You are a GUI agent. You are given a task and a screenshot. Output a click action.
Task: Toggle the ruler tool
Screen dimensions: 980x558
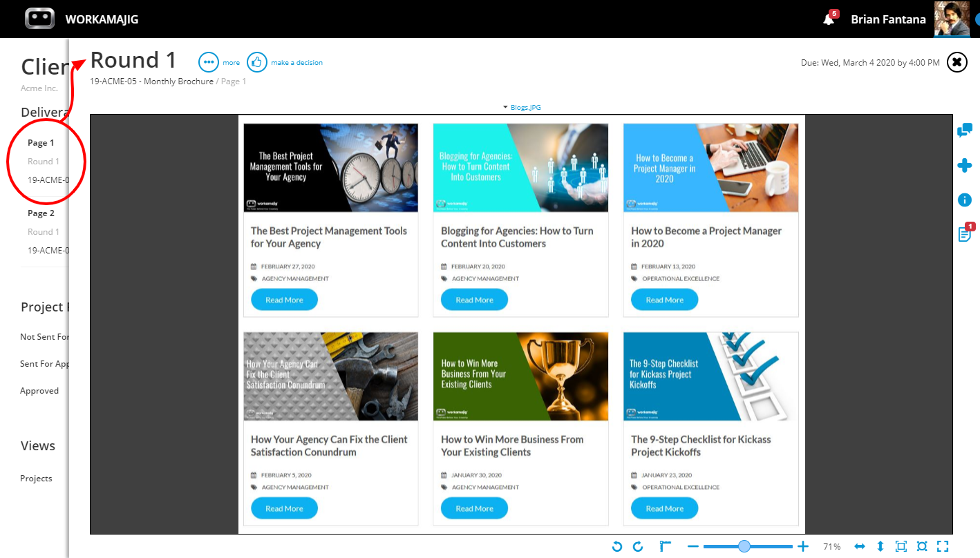[x=666, y=546]
